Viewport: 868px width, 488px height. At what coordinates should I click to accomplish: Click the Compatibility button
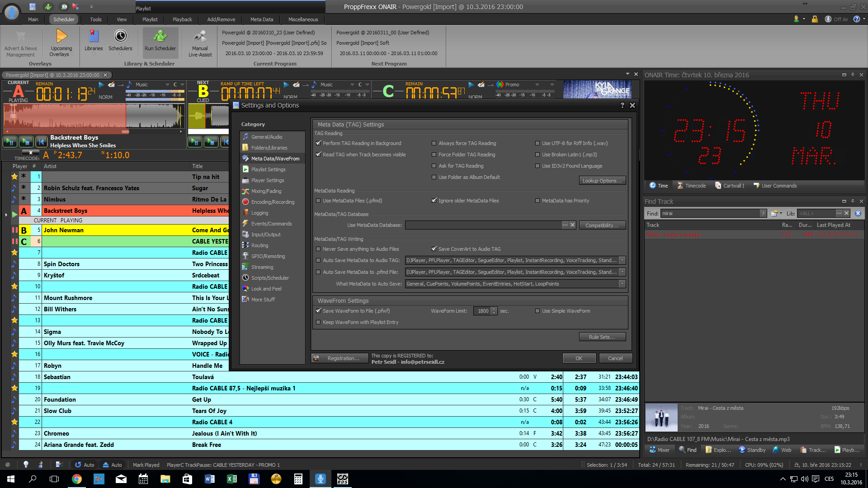(602, 225)
